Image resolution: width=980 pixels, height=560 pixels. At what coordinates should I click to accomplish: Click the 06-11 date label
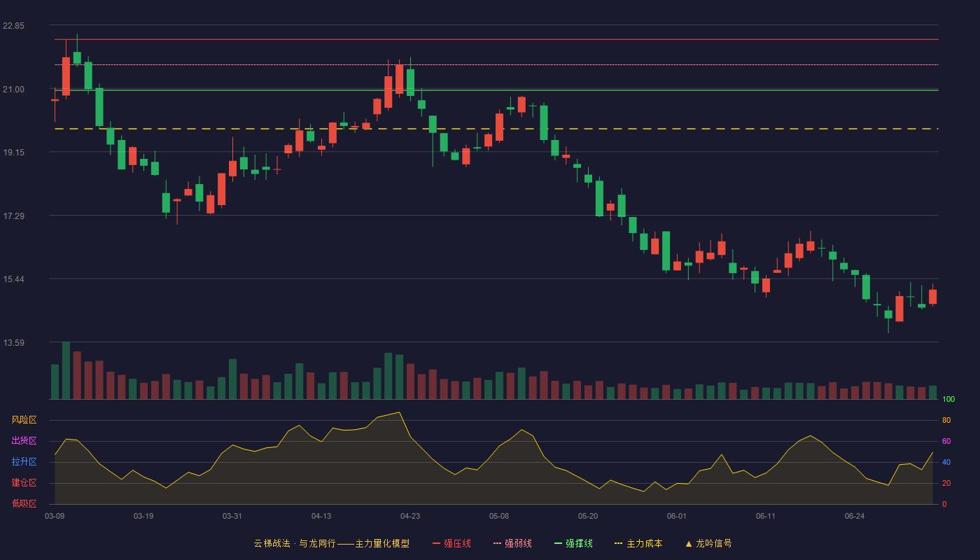coord(766,516)
